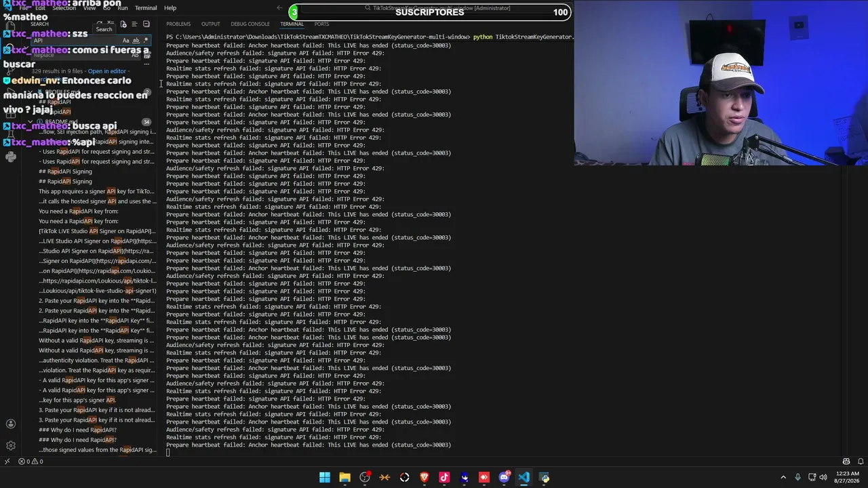This screenshot has height=488, width=868.
Task: Open TikTok app from the taskbar
Action: [444, 477]
